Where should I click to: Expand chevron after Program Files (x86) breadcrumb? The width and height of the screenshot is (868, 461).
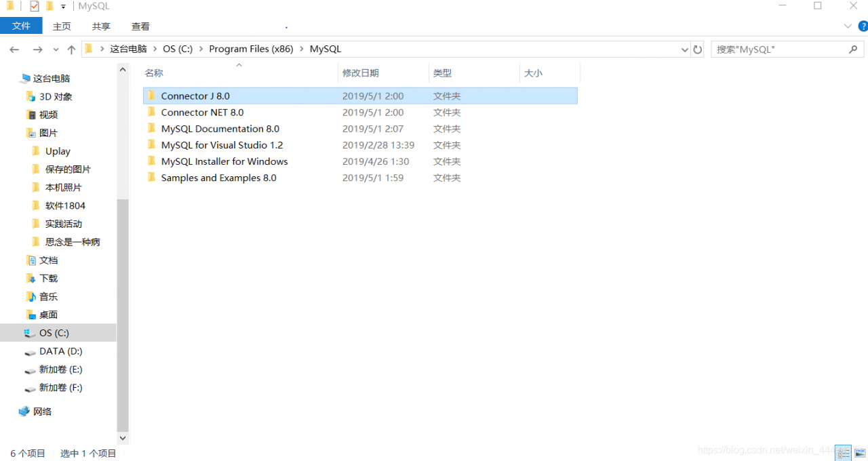[x=300, y=49]
